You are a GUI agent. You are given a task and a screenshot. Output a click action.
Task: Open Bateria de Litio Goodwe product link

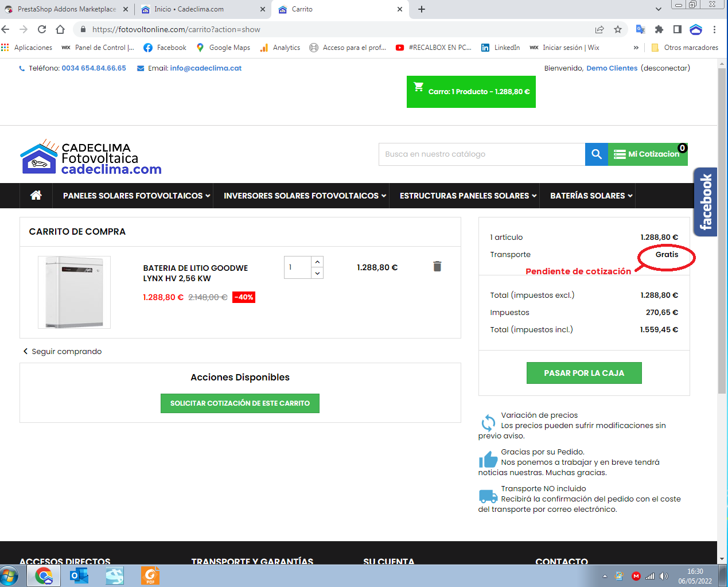coord(196,273)
